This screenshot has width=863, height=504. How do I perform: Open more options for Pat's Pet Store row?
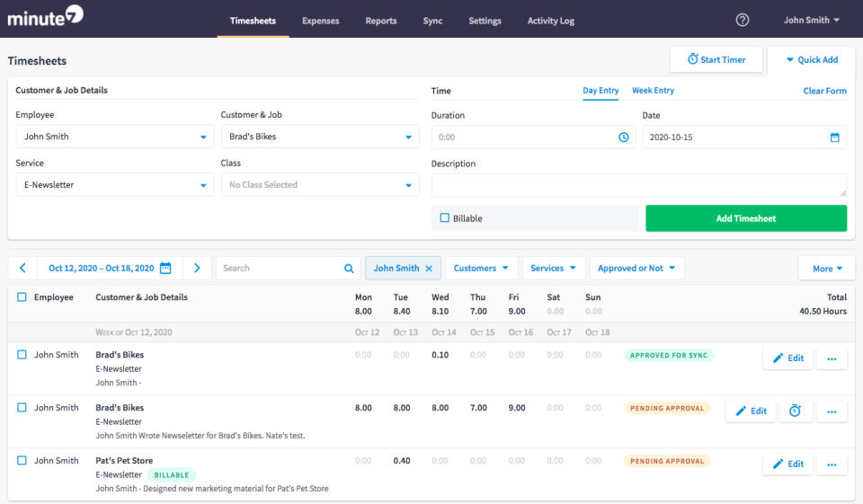(832, 464)
